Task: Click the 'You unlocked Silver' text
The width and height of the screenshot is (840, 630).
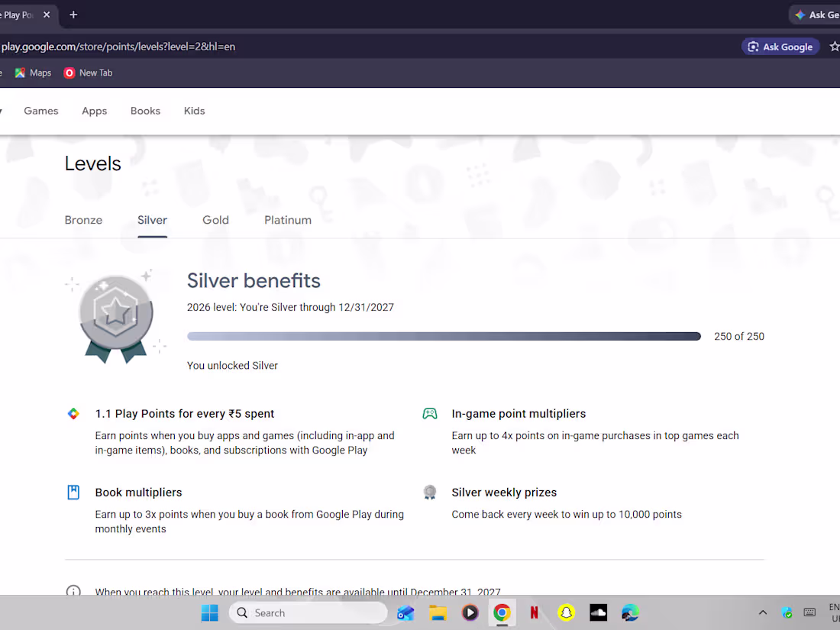Action: [232, 365]
